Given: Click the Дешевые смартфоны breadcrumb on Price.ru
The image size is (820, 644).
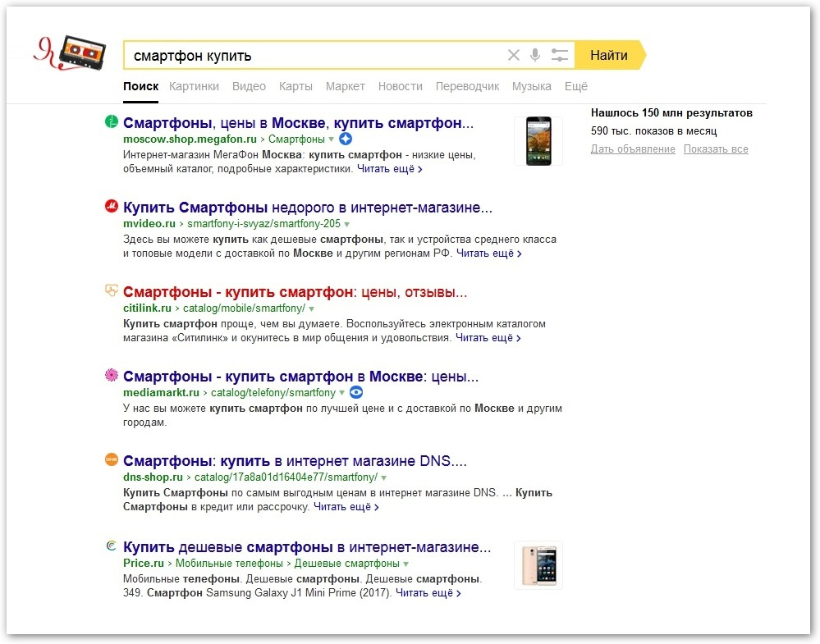Looking at the screenshot, I should pos(346,564).
